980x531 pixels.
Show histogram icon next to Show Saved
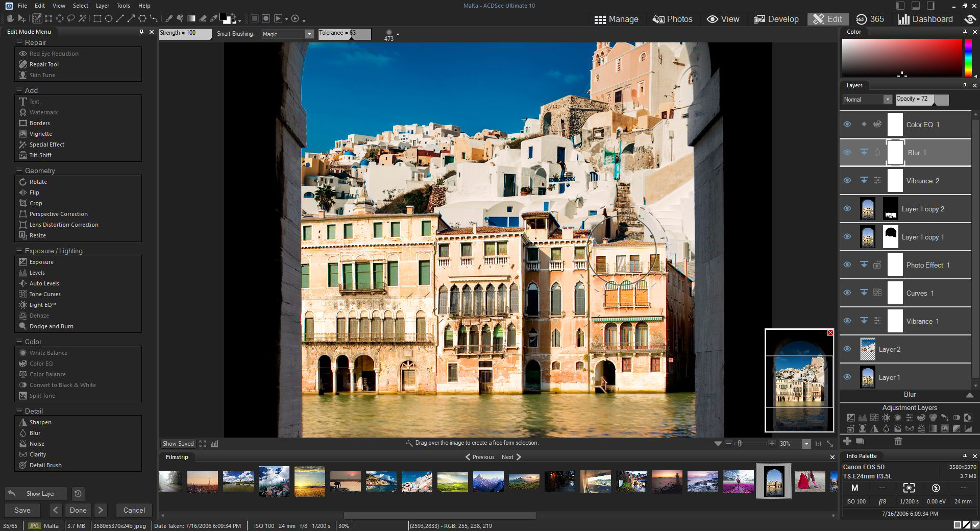point(214,444)
